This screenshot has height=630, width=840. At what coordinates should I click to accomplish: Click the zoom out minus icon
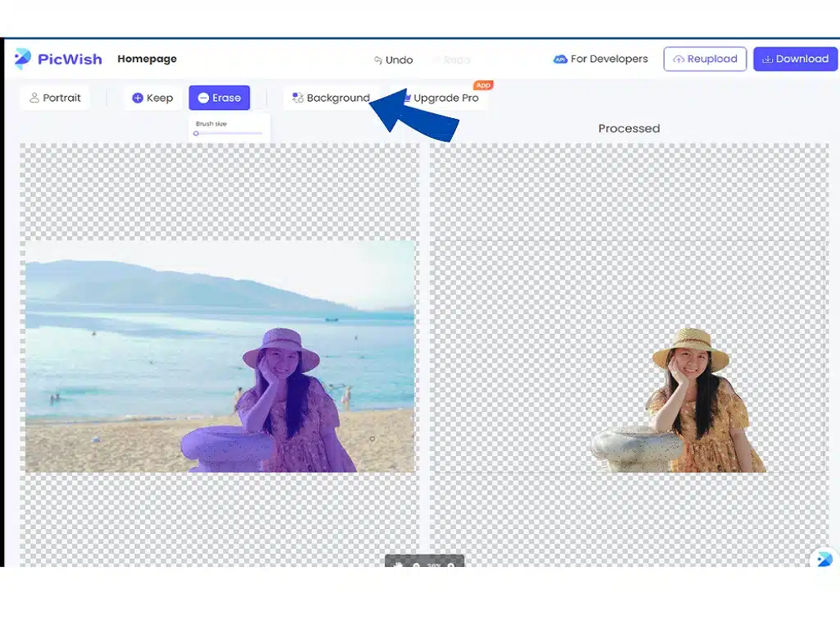pos(416,565)
